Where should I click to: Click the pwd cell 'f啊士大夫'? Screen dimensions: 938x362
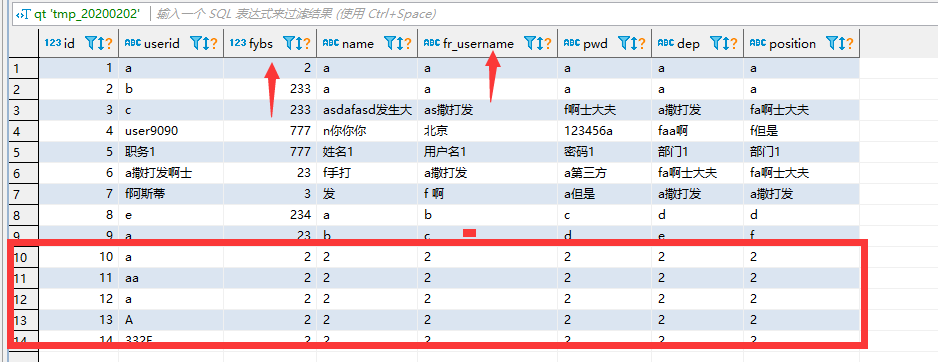605,110
